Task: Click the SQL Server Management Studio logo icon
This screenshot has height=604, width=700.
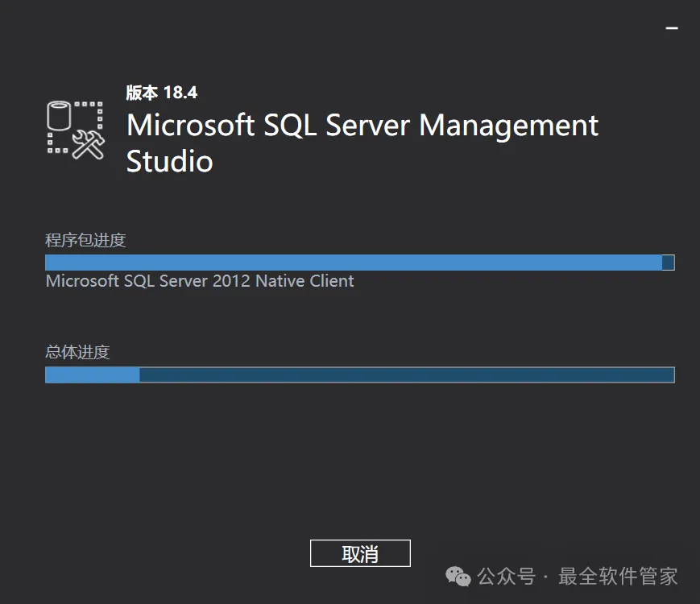Action: click(76, 130)
